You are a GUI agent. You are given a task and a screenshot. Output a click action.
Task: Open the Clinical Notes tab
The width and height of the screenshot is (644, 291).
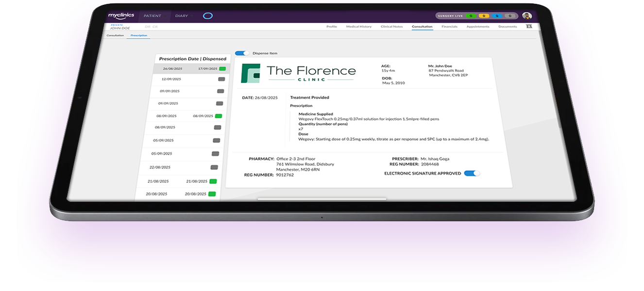[x=391, y=27]
